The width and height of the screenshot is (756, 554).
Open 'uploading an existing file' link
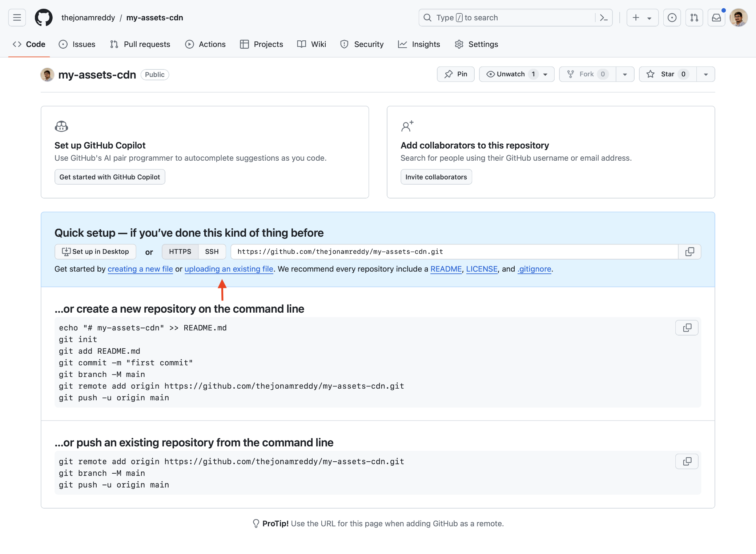coord(229,269)
